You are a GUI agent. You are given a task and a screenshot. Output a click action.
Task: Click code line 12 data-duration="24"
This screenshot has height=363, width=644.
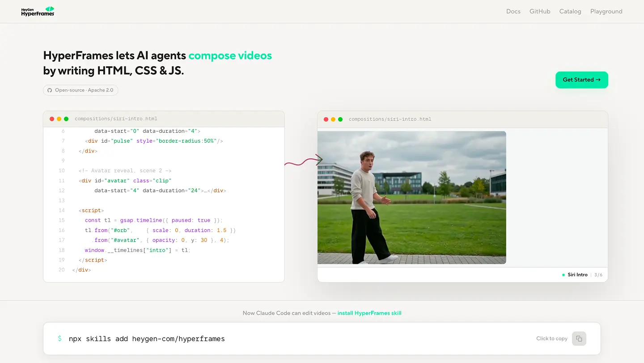coord(160,190)
